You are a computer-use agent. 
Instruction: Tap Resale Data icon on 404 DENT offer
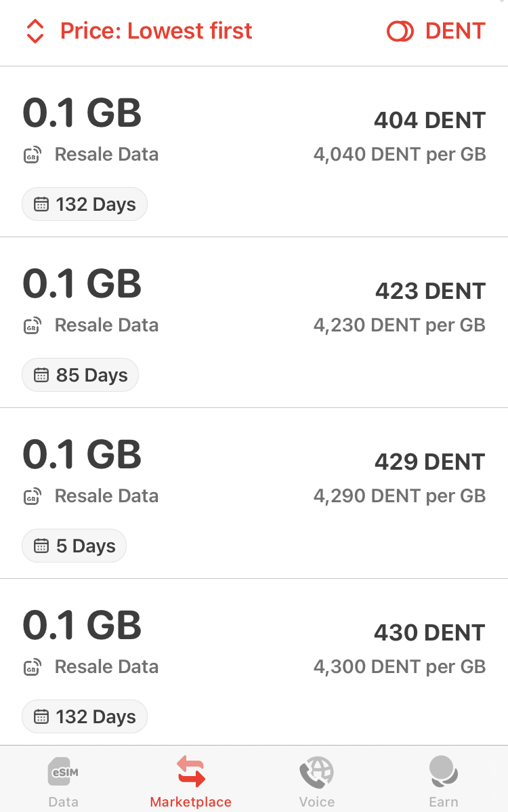[x=33, y=155]
